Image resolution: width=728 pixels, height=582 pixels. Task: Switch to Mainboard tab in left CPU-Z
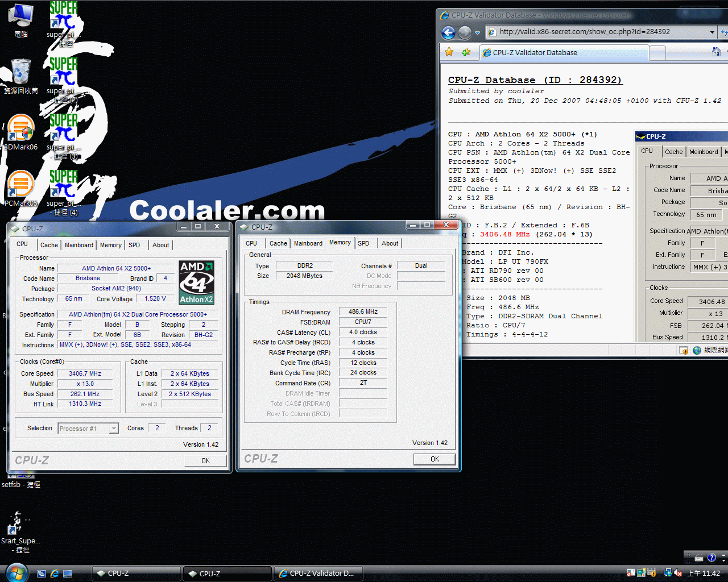[x=79, y=245]
